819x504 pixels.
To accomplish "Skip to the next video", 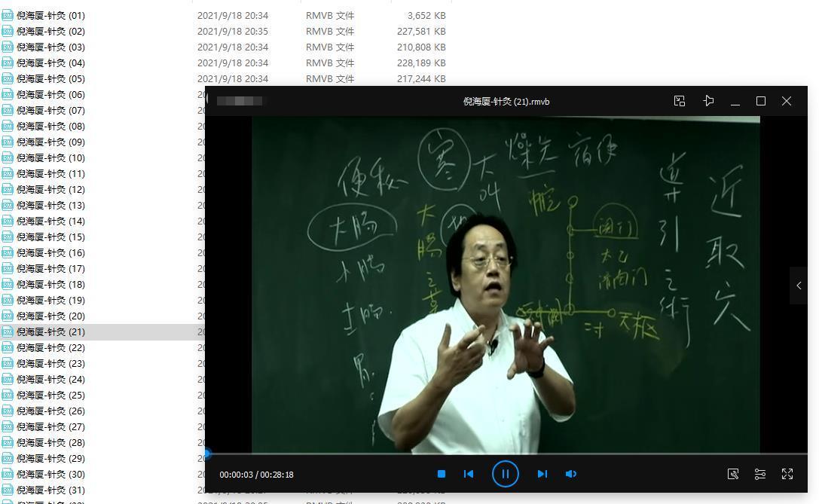I will tap(542, 474).
